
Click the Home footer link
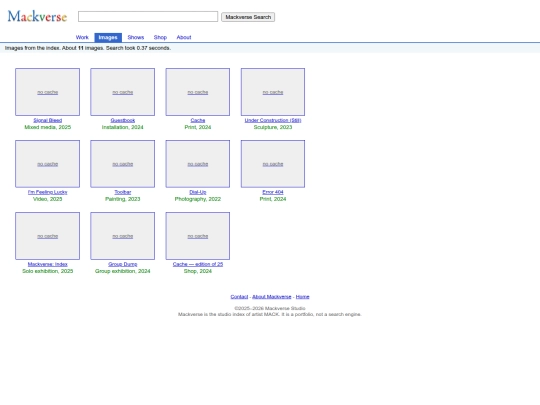point(302,297)
